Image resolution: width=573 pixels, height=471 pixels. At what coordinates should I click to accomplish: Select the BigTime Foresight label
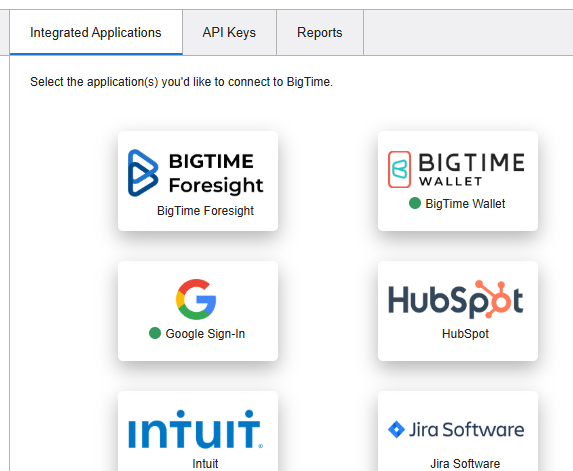click(205, 211)
